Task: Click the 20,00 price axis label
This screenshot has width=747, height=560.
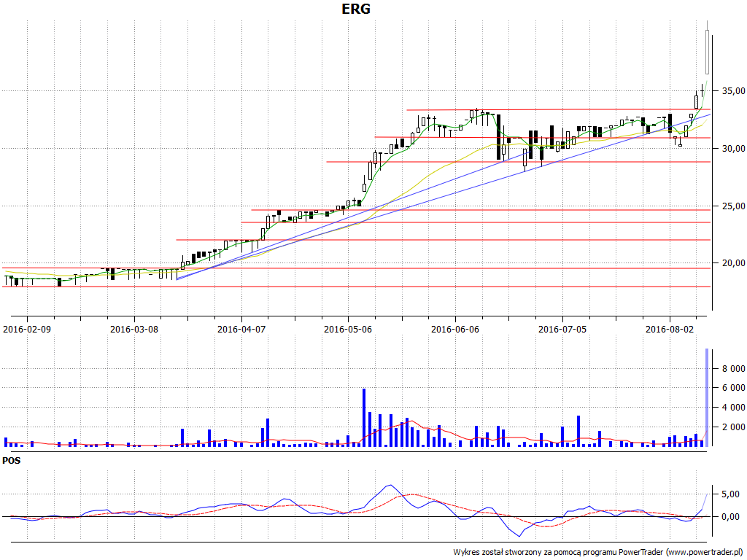Action: pos(733,262)
